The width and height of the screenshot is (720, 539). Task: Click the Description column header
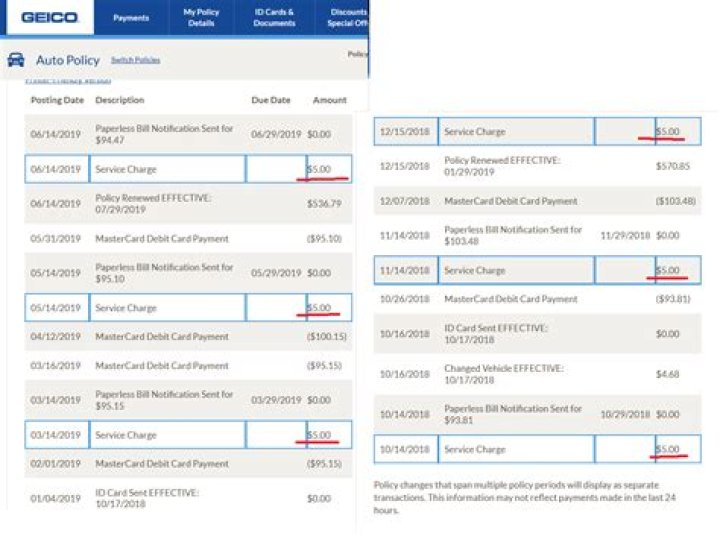pos(120,100)
